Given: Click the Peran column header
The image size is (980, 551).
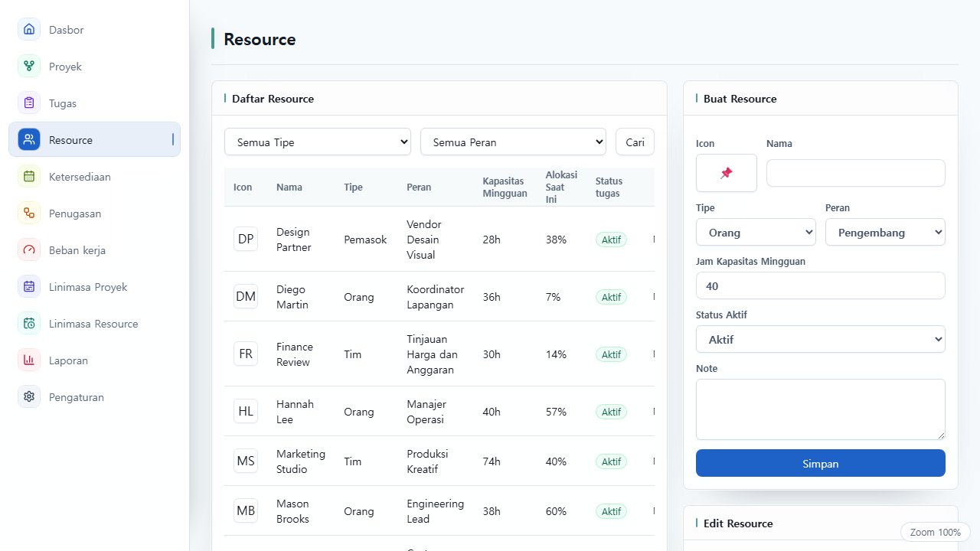Looking at the screenshot, I should click(419, 187).
